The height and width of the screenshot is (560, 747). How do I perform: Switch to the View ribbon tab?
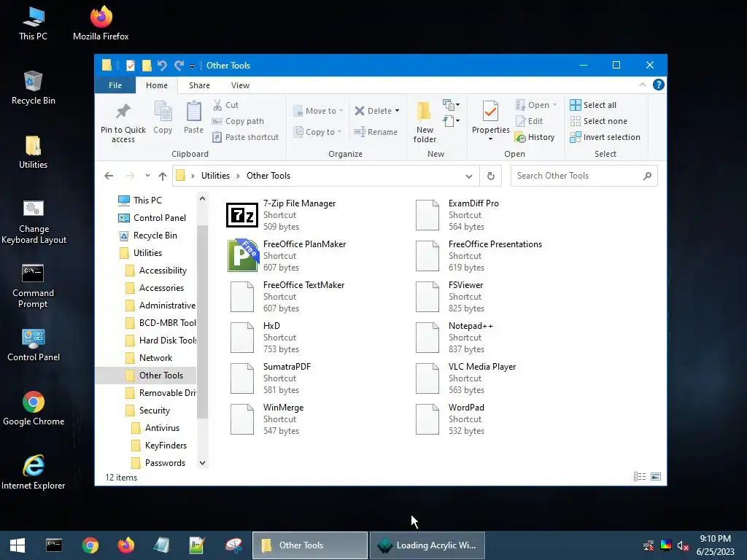pos(240,85)
